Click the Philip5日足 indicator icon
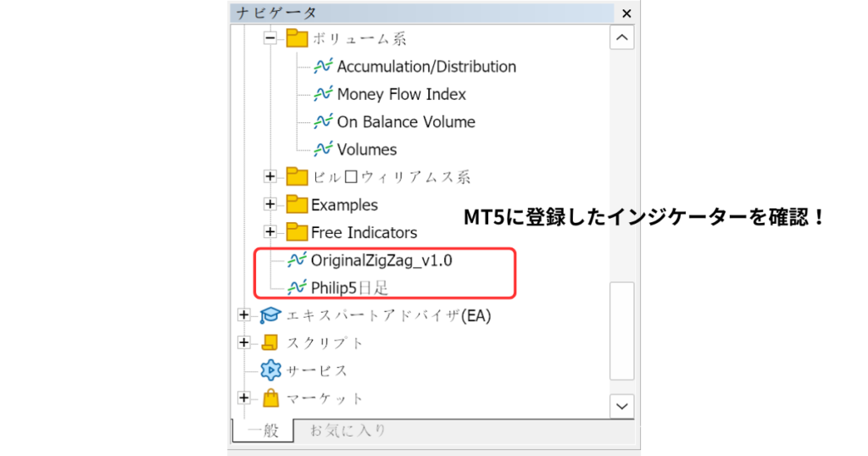 pos(297,287)
